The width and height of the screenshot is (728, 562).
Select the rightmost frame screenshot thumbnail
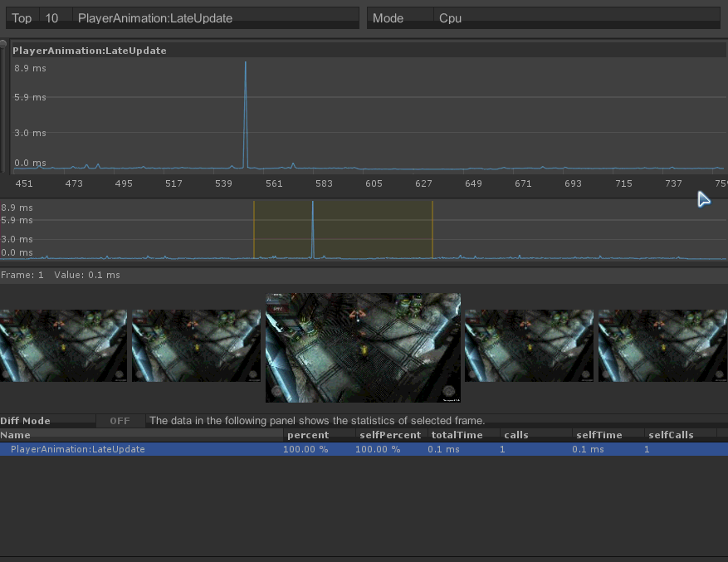click(x=662, y=345)
